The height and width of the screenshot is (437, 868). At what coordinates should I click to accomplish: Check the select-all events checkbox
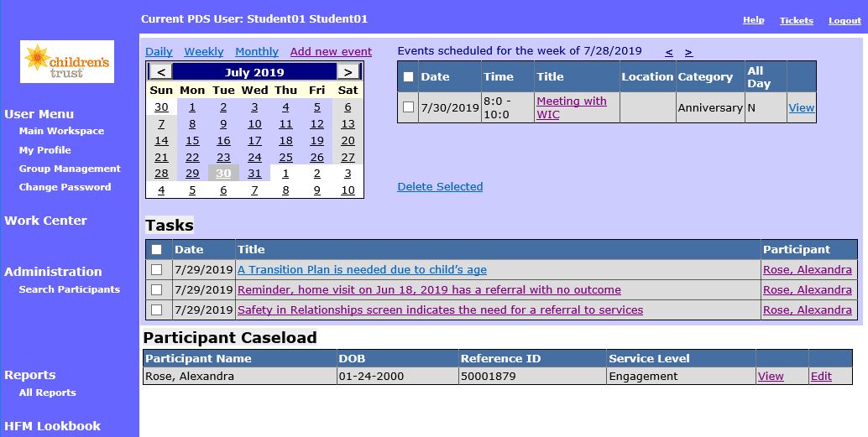click(409, 77)
